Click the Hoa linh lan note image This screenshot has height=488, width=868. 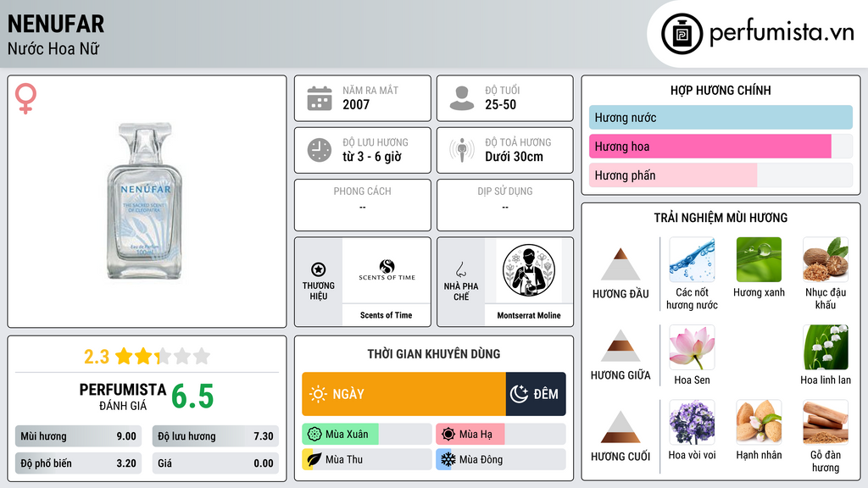[x=826, y=347]
